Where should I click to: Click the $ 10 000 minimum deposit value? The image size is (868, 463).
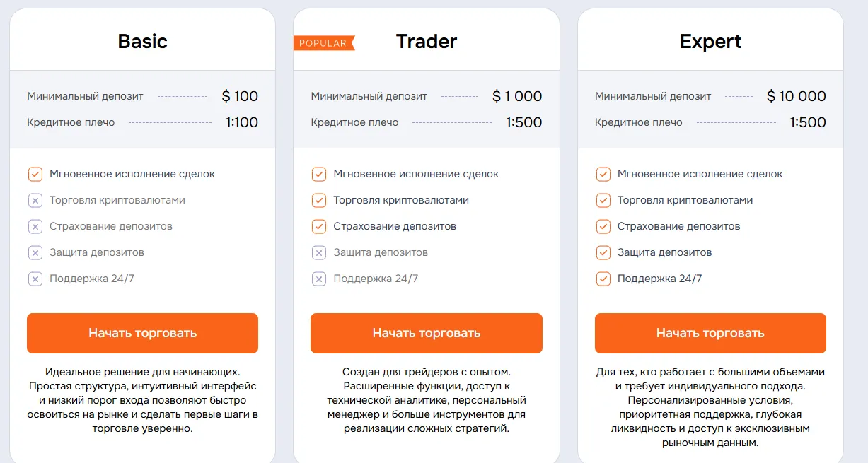[x=797, y=96]
